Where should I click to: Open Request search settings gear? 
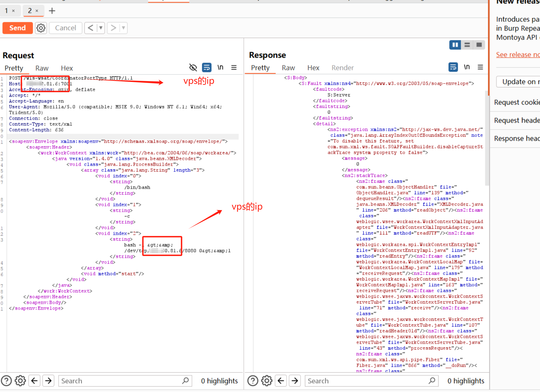click(x=20, y=381)
